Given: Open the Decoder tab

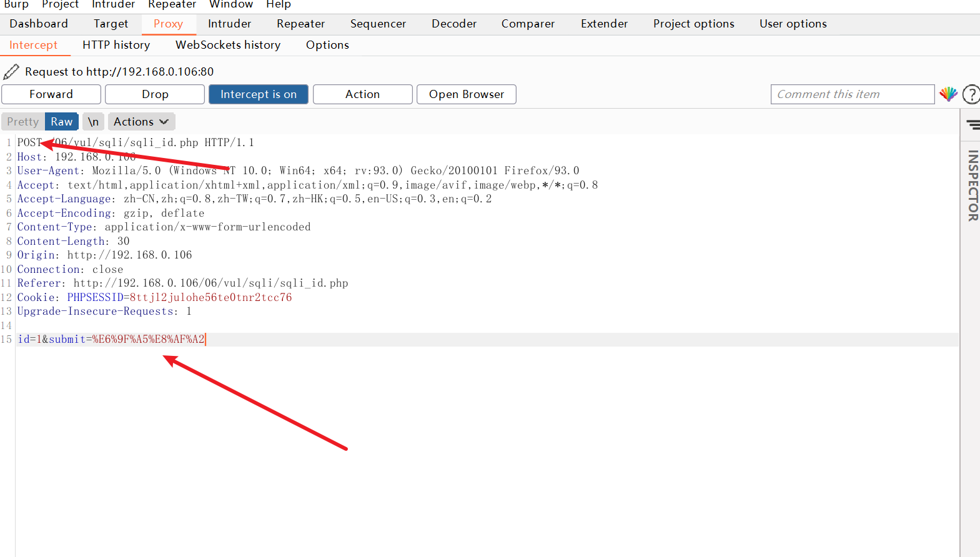Looking at the screenshot, I should point(454,24).
